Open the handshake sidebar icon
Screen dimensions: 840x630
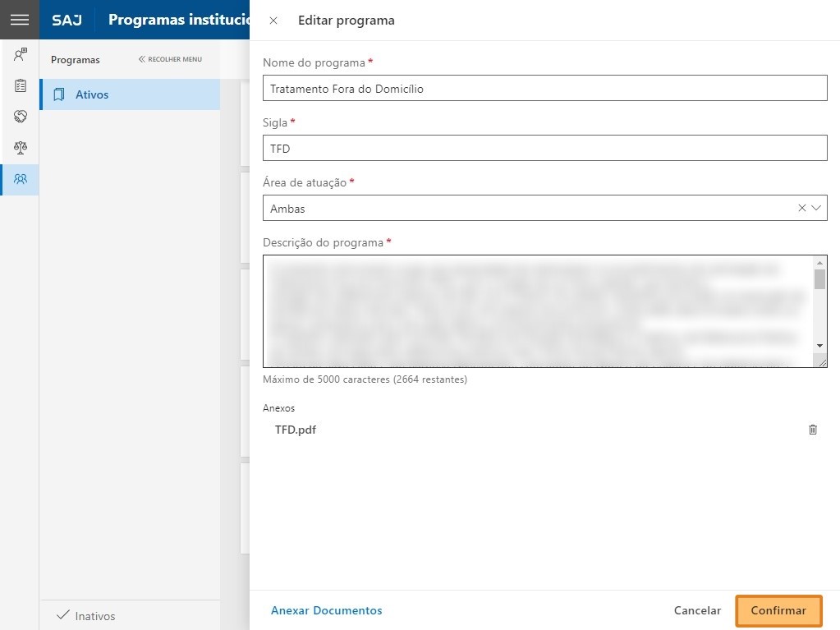tap(21, 117)
